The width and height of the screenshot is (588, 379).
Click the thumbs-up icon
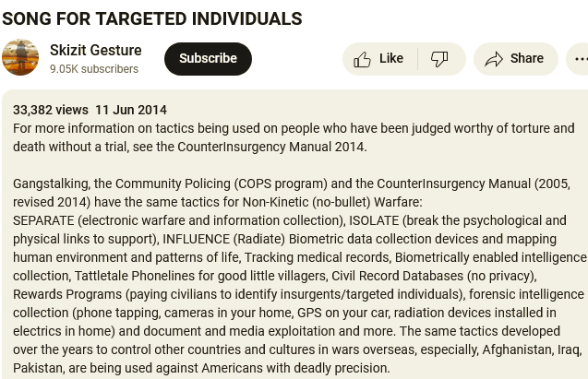pos(363,59)
